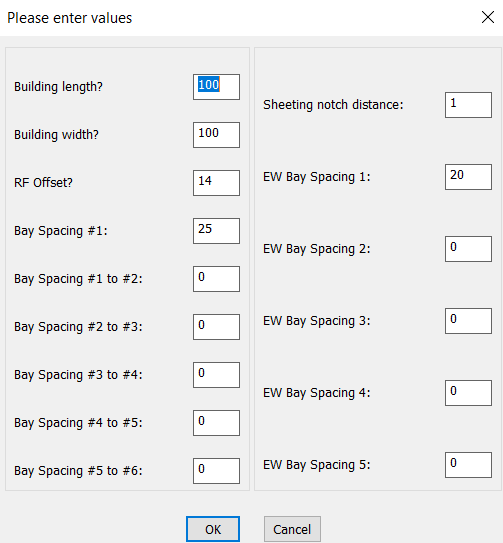The image size is (503, 543).
Task: Close the Please enter values dialog
Action: [x=488, y=17]
